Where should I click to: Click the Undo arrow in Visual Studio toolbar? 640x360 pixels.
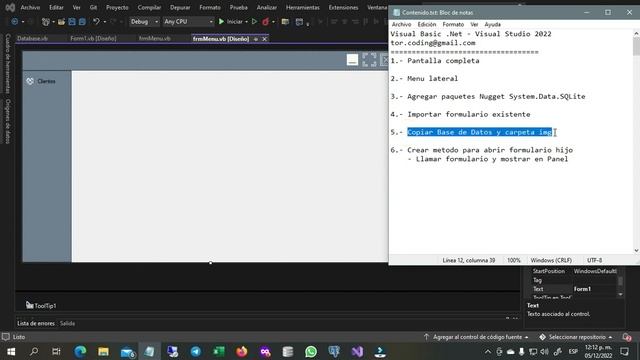pos(96,21)
